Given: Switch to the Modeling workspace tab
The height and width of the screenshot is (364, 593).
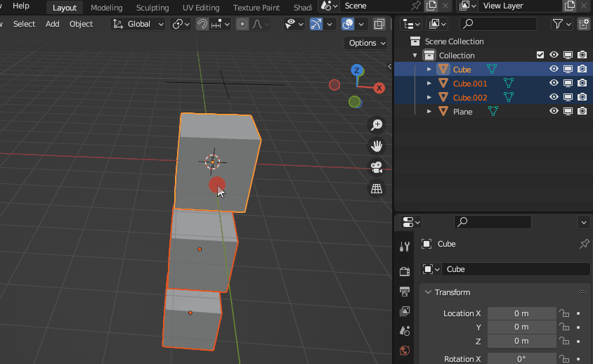Looking at the screenshot, I should click(x=107, y=7).
